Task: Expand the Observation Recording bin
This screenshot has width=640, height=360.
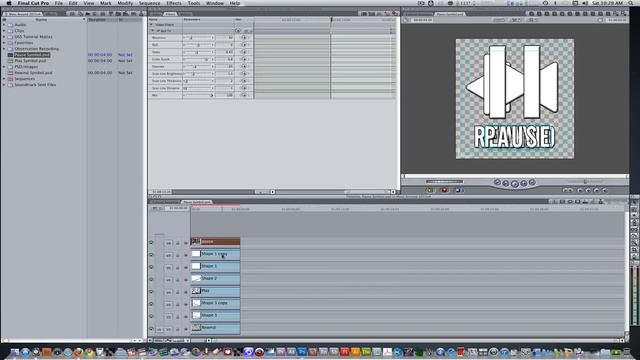Action: point(4,49)
